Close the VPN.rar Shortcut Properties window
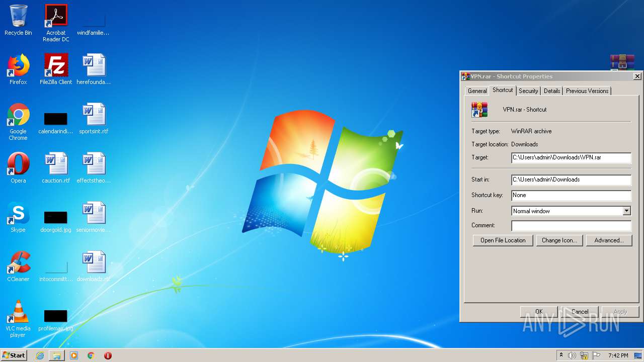Image resolution: width=644 pixels, height=362 pixels. pos(637,76)
